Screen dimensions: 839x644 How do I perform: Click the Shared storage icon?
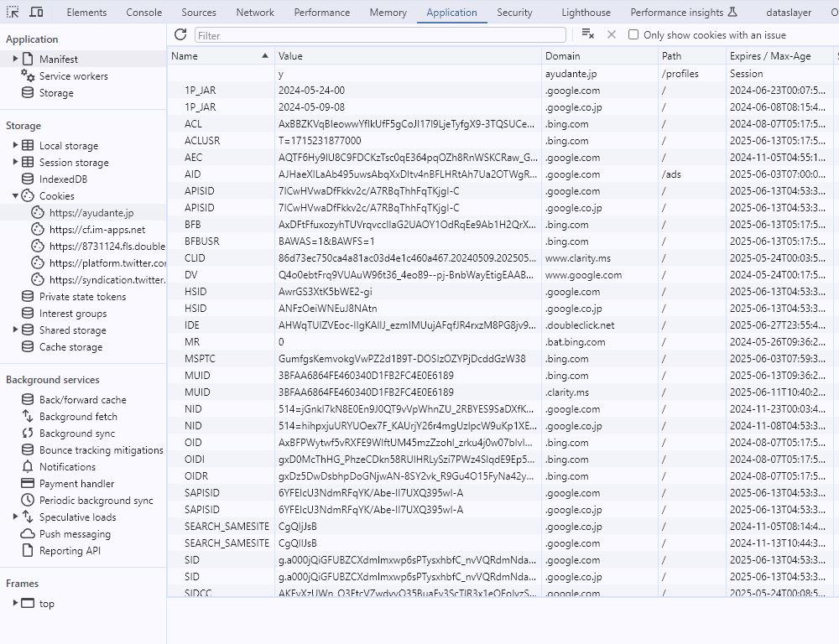(x=28, y=330)
